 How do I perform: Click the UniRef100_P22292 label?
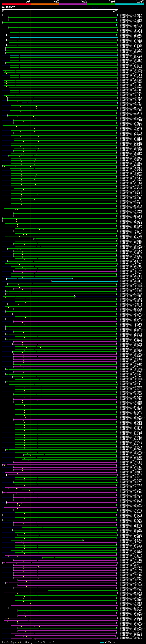point(131,311)
